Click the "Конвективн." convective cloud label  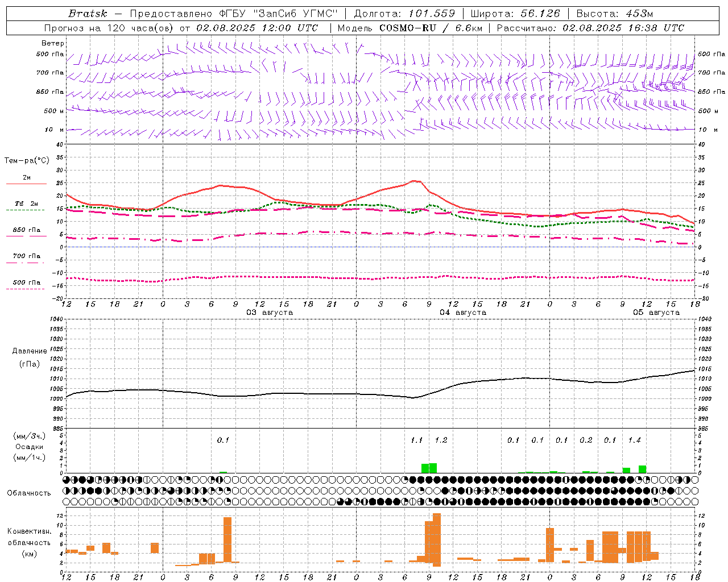[30, 531]
